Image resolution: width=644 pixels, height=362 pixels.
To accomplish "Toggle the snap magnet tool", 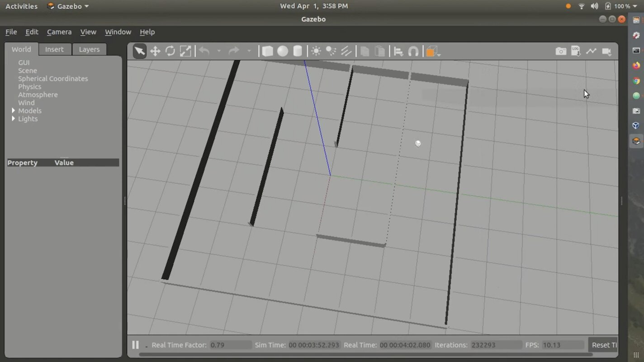I will 413,52.
